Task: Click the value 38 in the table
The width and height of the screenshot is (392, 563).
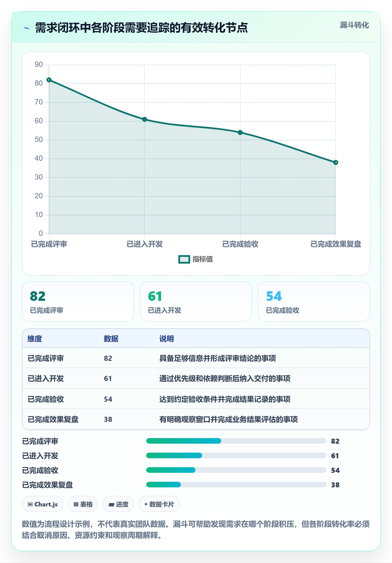Action: coord(108,419)
